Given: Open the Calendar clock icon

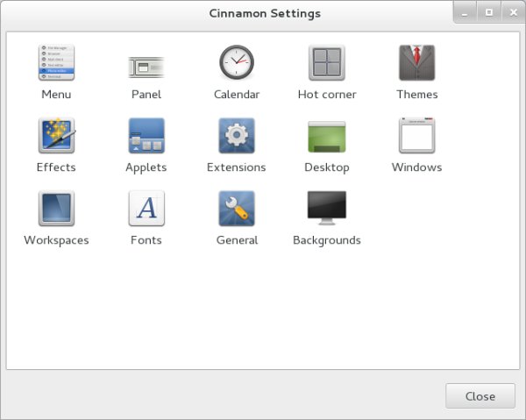Looking at the screenshot, I should [237, 62].
